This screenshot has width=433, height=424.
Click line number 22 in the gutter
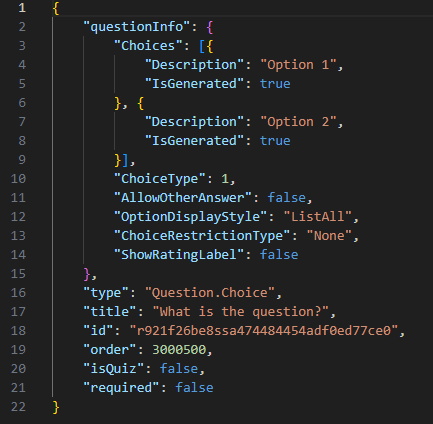18,407
